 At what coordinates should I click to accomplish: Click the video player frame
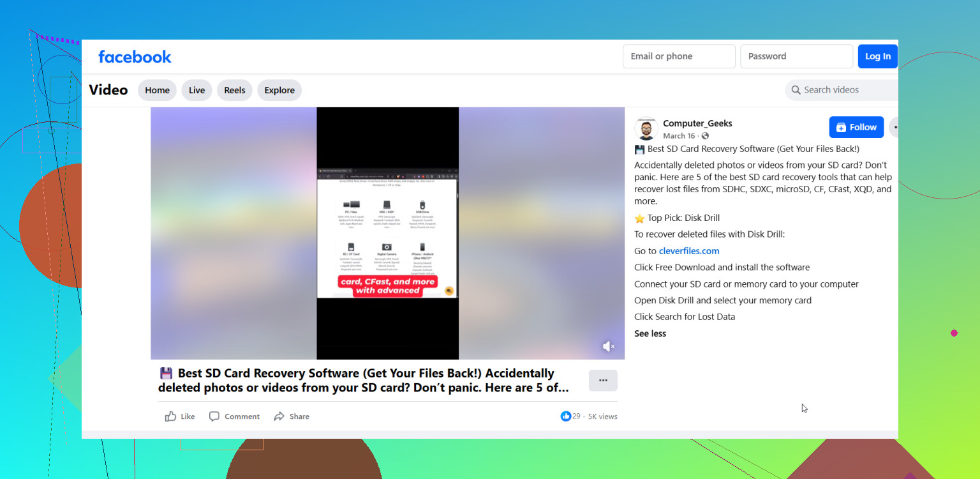(x=387, y=233)
